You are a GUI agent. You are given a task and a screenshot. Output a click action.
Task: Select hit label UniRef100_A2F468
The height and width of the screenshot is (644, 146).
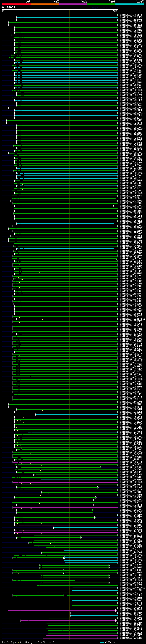[x=131, y=474]
